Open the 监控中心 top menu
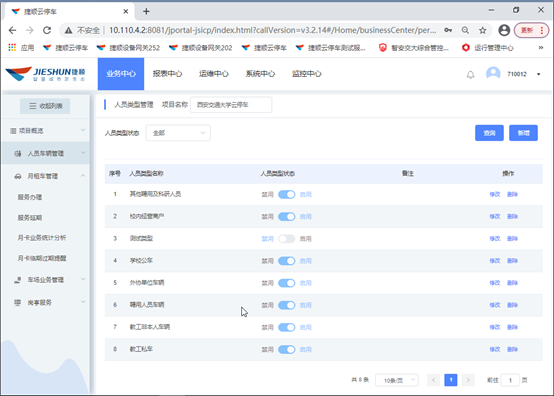 tap(306, 74)
